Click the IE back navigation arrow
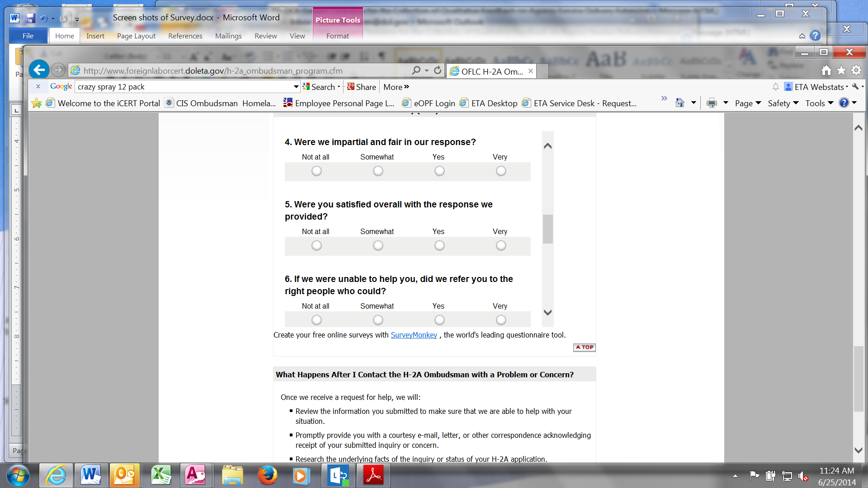The height and width of the screenshot is (488, 868). coord(39,70)
